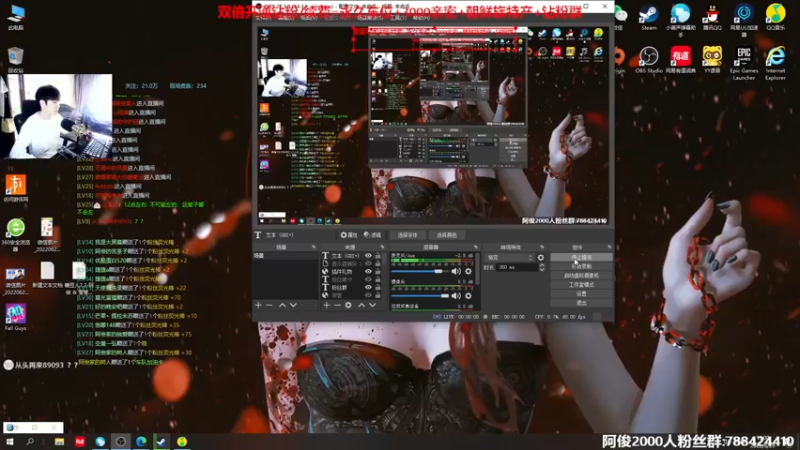
Task: Pop out the Scenes dock
Action: 314,247
